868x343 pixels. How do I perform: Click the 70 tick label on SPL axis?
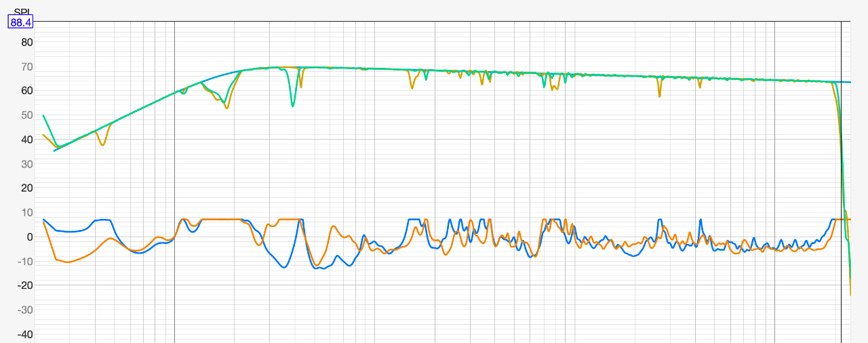27,66
